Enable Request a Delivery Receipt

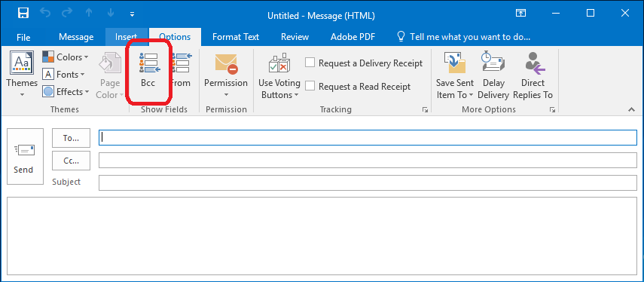click(x=310, y=63)
